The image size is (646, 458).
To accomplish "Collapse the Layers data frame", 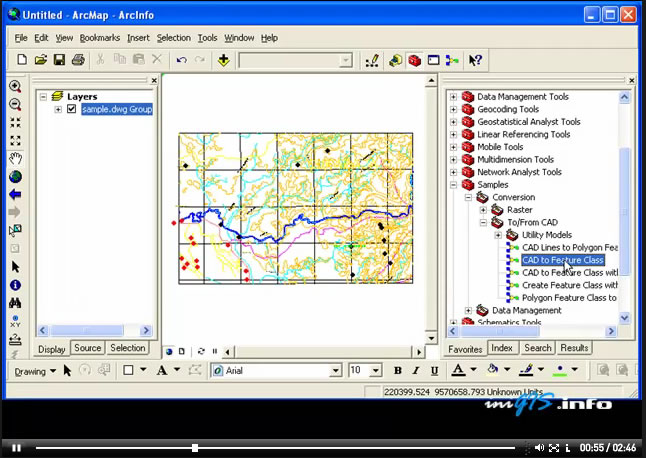I will click(x=43, y=97).
